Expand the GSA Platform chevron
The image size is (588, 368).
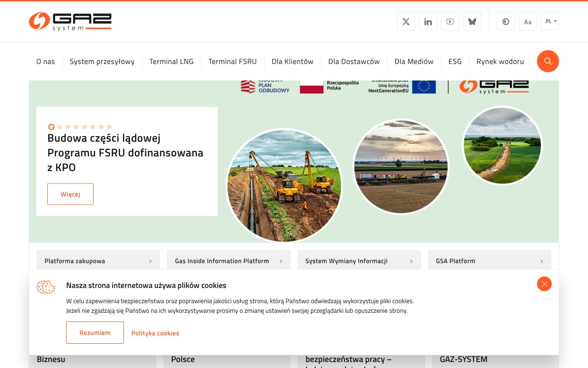(x=542, y=261)
